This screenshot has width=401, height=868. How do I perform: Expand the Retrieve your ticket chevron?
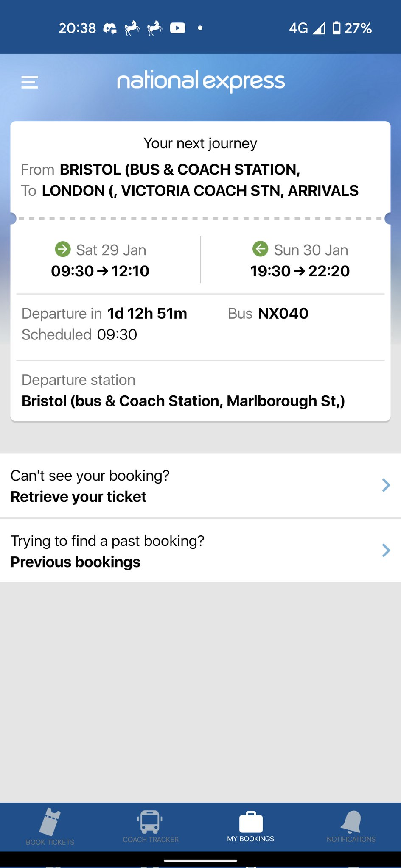coord(385,485)
